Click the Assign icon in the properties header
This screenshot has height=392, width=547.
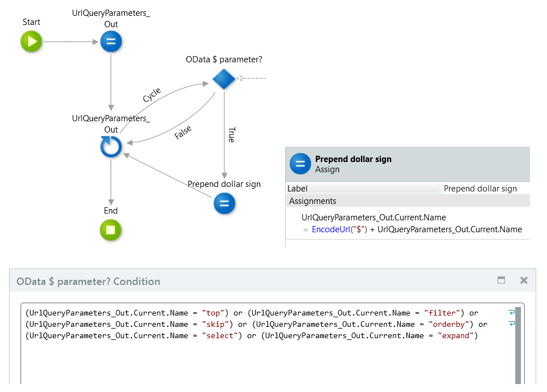tap(300, 164)
